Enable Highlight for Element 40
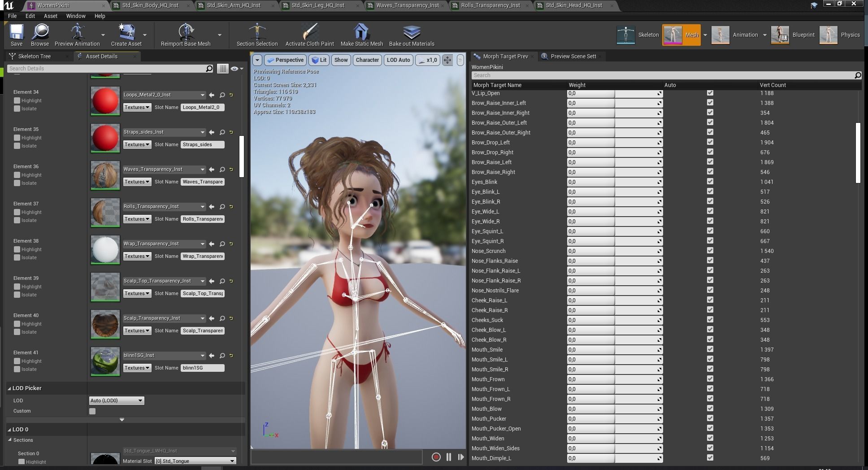 17,324
